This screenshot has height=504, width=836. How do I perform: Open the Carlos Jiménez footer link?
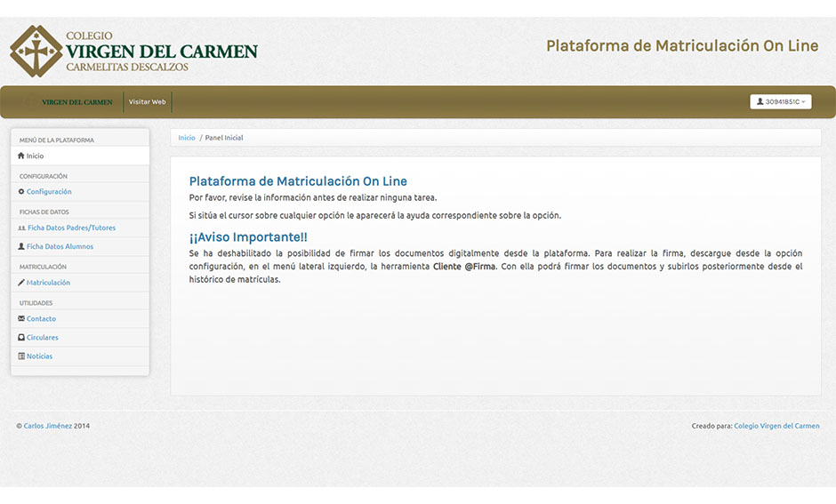click(47, 426)
